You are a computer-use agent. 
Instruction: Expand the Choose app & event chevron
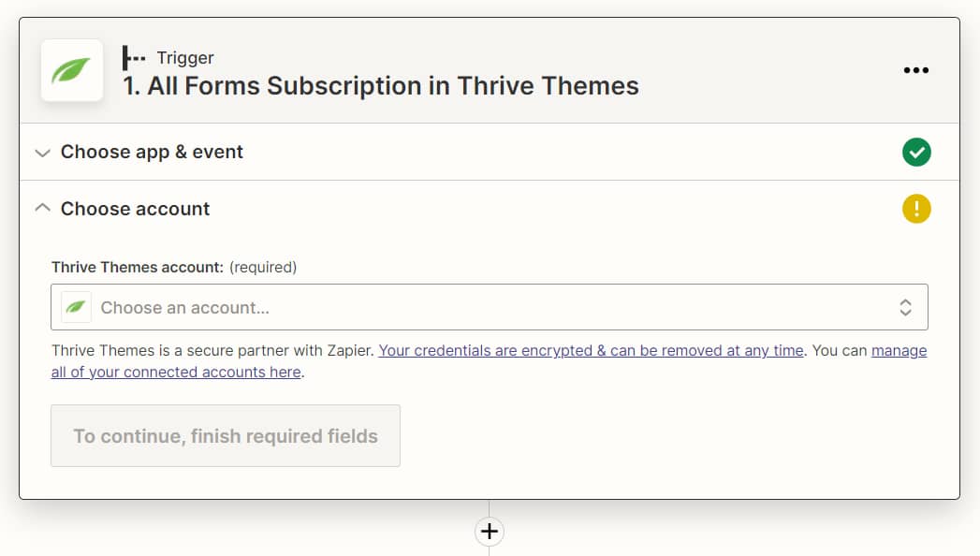point(42,153)
